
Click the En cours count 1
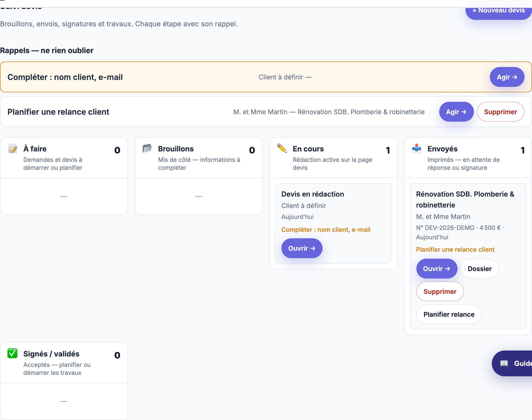388,150
